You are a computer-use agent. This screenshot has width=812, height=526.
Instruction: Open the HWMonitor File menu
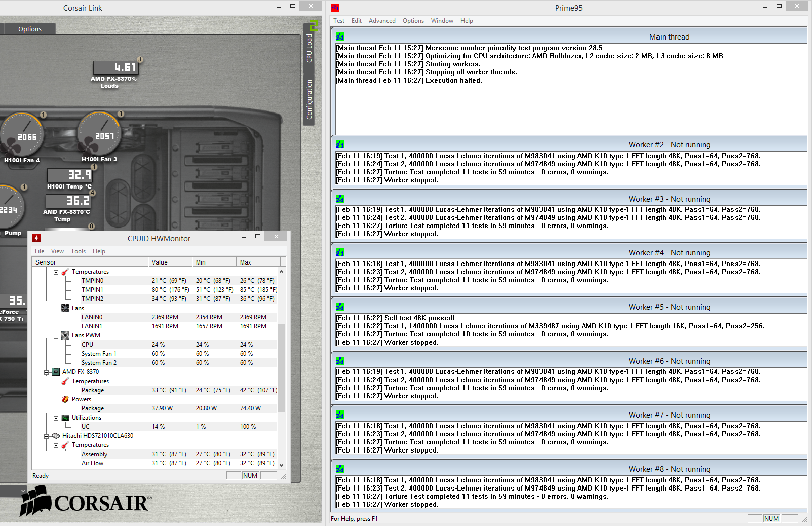[40, 251]
